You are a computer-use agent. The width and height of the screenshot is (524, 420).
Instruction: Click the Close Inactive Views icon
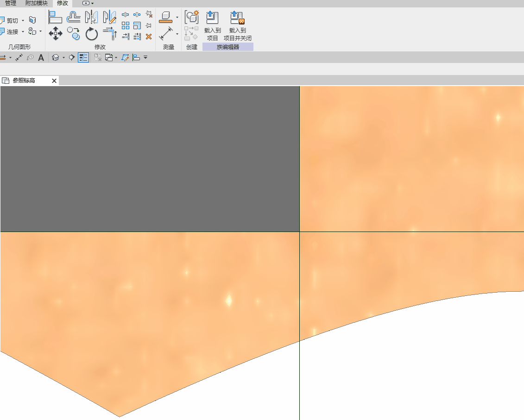[x=98, y=57]
